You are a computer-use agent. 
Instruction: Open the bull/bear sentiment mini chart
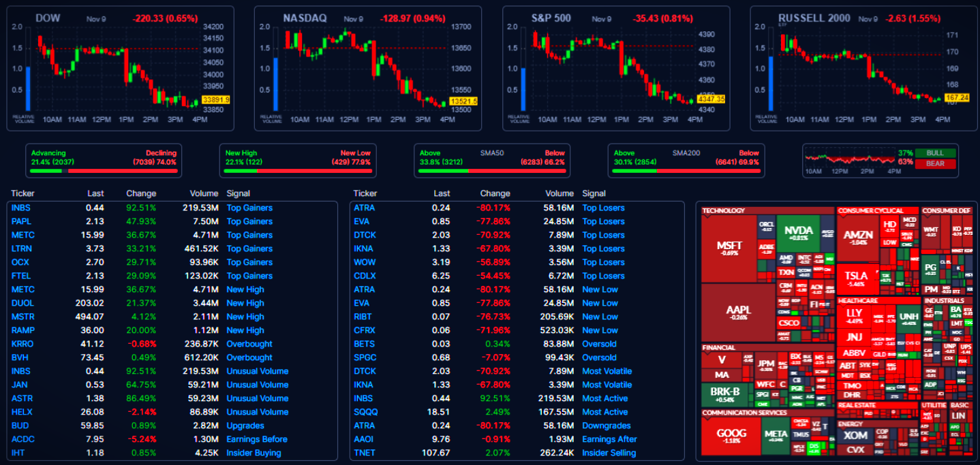[849, 159]
